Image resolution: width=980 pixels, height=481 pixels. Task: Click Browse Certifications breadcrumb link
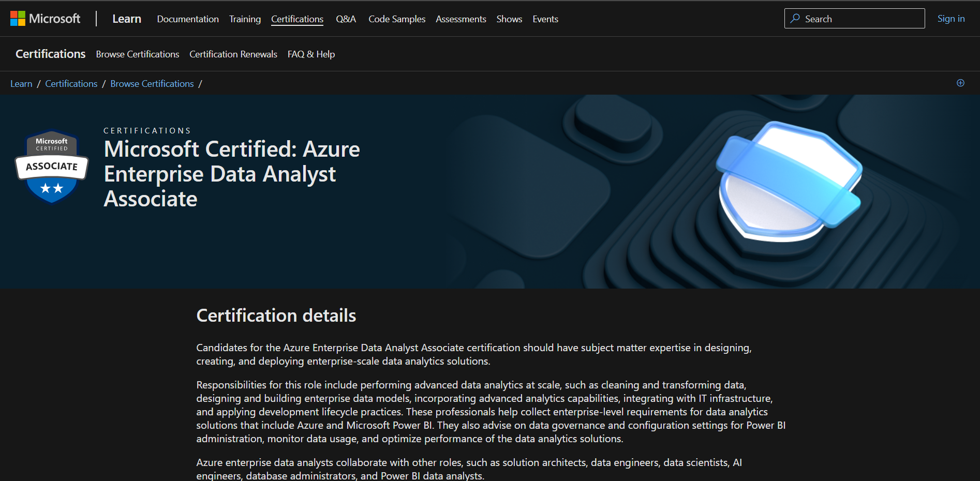(152, 84)
